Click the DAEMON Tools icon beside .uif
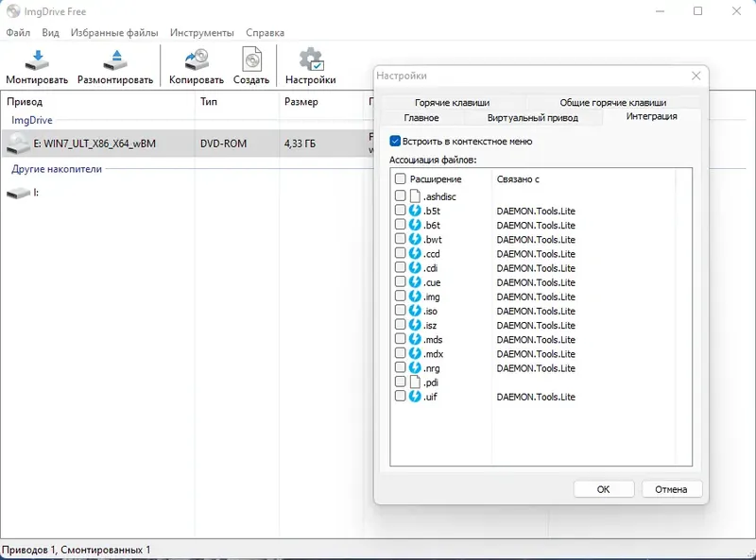 point(415,396)
